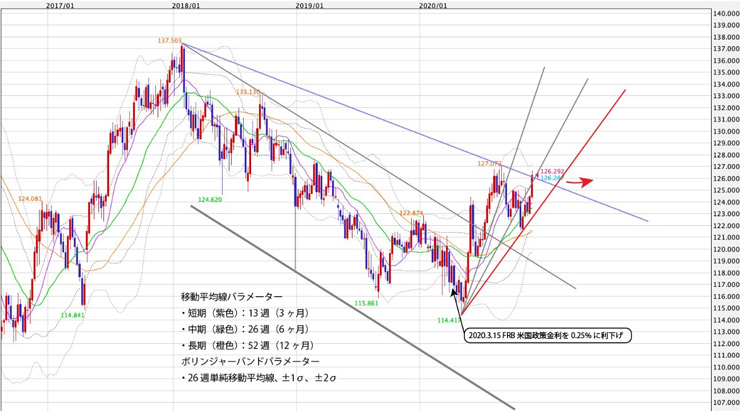This screenshot has height=411, width=740.
Task: Click the 長期（橙色）：52 週 legend line
Action: click(248, 346)
